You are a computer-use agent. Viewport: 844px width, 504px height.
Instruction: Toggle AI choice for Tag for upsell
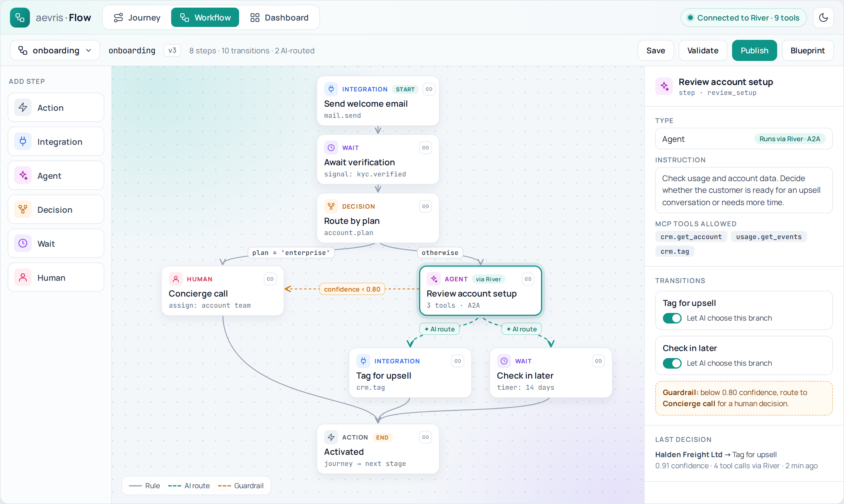672,318
